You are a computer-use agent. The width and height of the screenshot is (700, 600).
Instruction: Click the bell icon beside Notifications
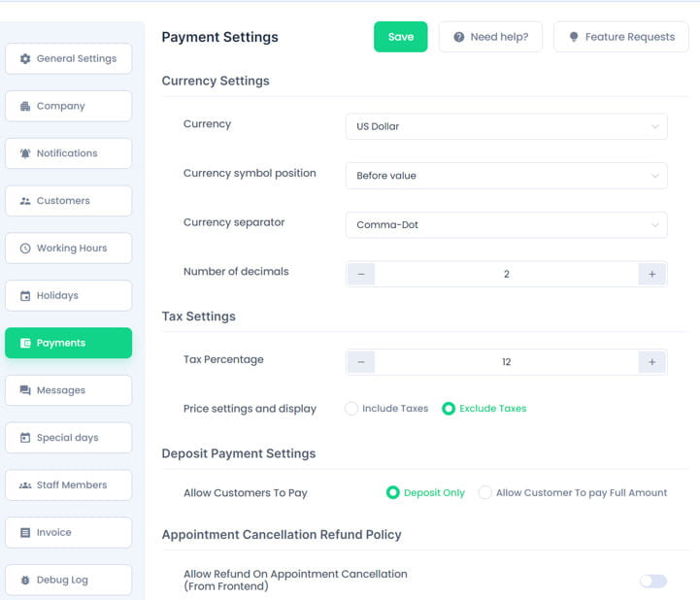[x=25, y=153]
